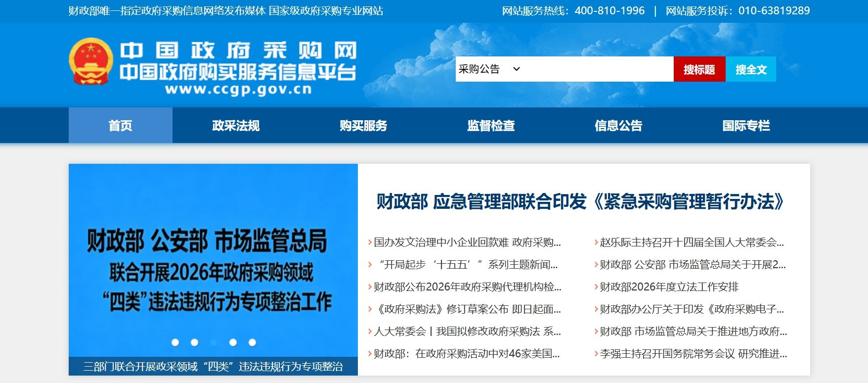Select the third (active) carousel dot
This screenshot has height=383, width=868.
[214, 342]
